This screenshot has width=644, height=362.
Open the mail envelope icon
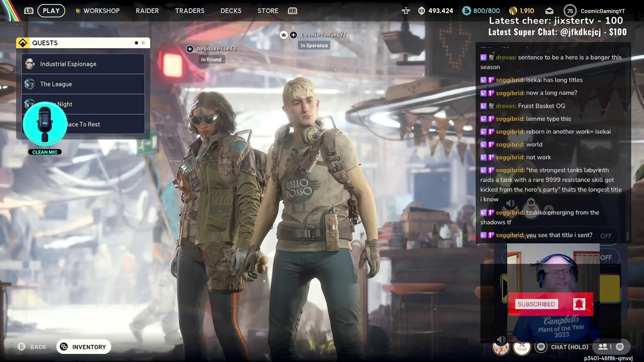549,11
